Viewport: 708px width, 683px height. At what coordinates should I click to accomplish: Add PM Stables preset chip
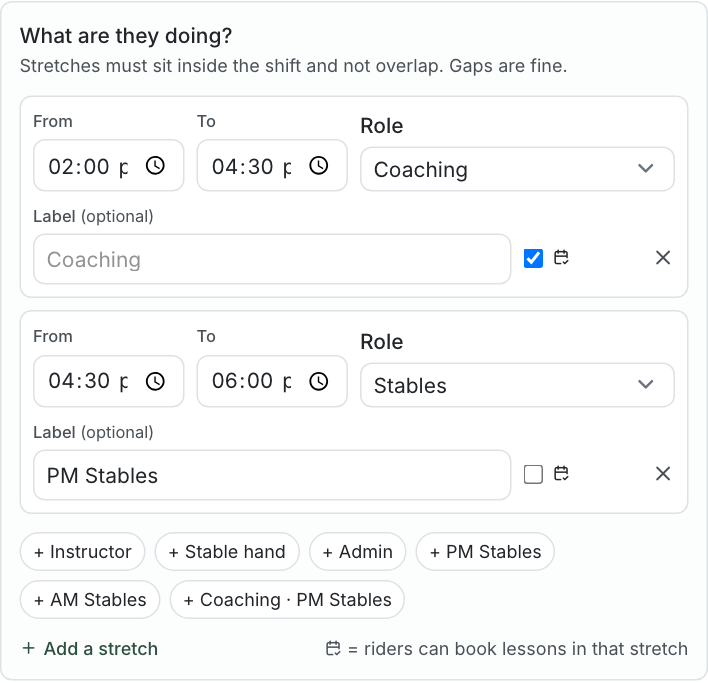pyautogui.click(x=485, y=552)
